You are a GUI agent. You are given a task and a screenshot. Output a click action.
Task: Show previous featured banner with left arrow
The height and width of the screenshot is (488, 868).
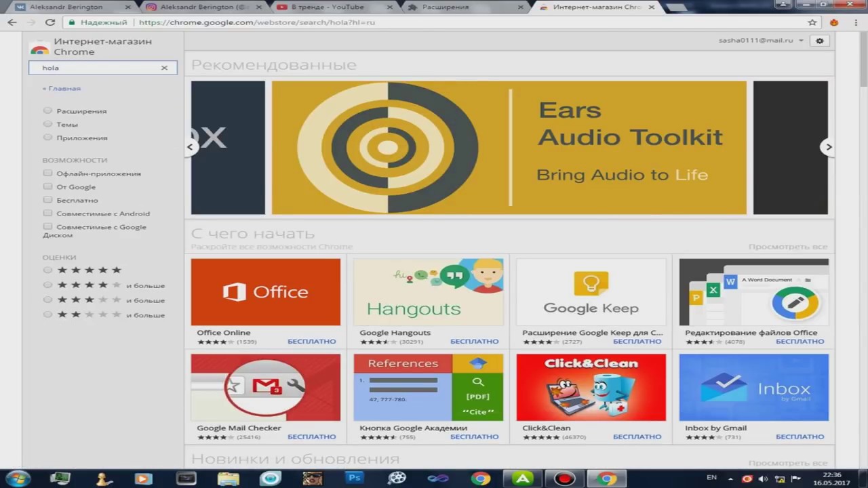coord(191,147)
